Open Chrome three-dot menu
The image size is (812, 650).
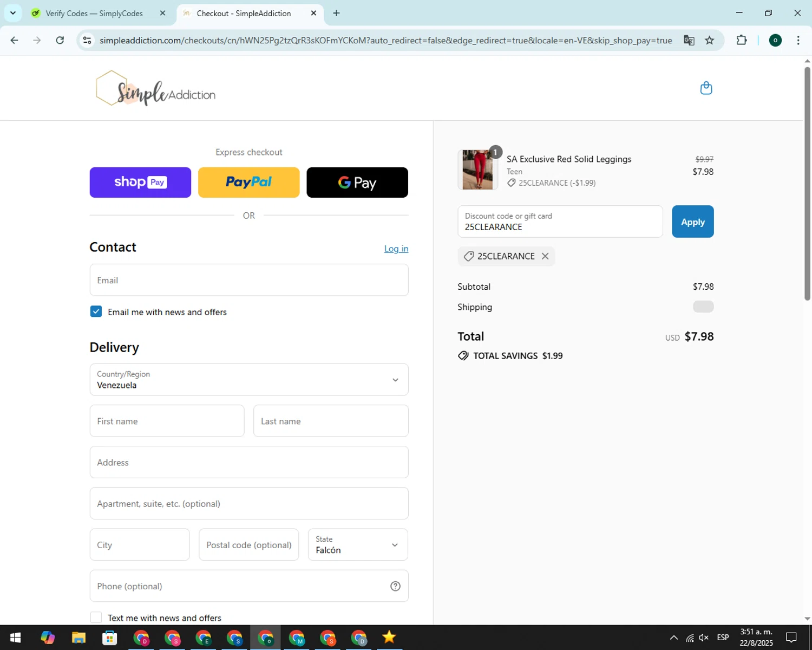coord(798,40)
